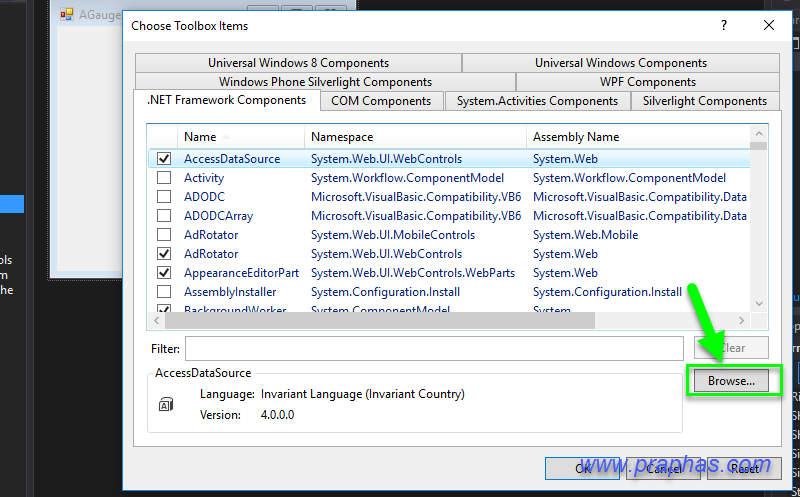Check the AssemblyInstaller checkbox
The image size is (800, 497).
pyautogui.click(x=164, y=291)
